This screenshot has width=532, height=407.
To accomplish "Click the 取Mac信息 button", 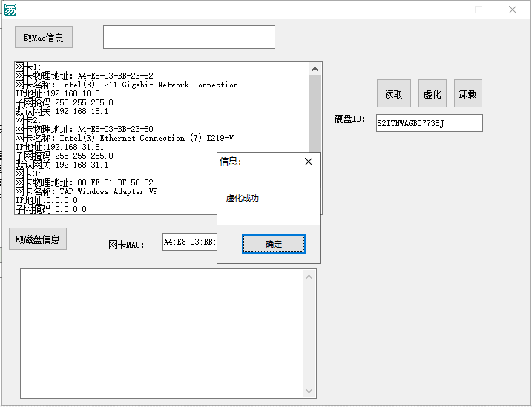I will (x=44, y=37).
